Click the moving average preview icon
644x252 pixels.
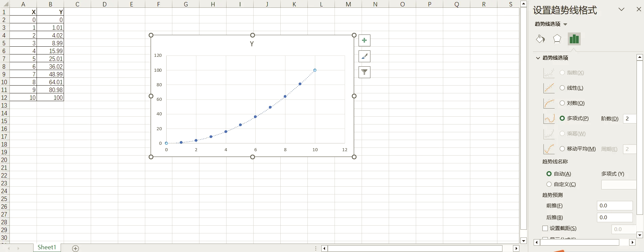click(549, 149)
